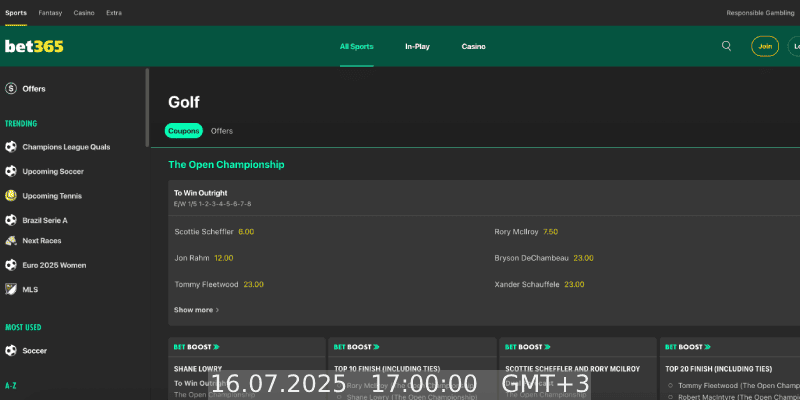Open Casino in the green header
800x400 pixels.
473,46
